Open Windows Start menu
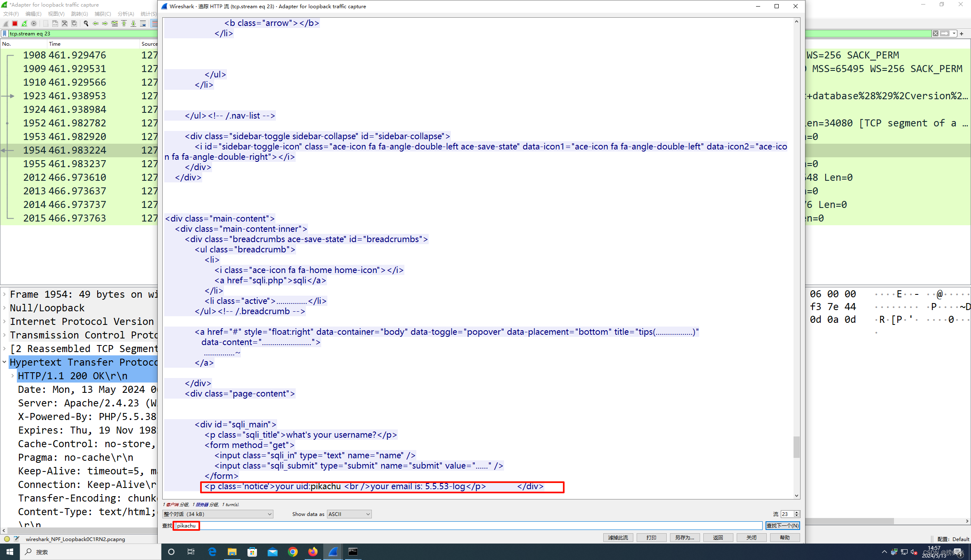 10,552
